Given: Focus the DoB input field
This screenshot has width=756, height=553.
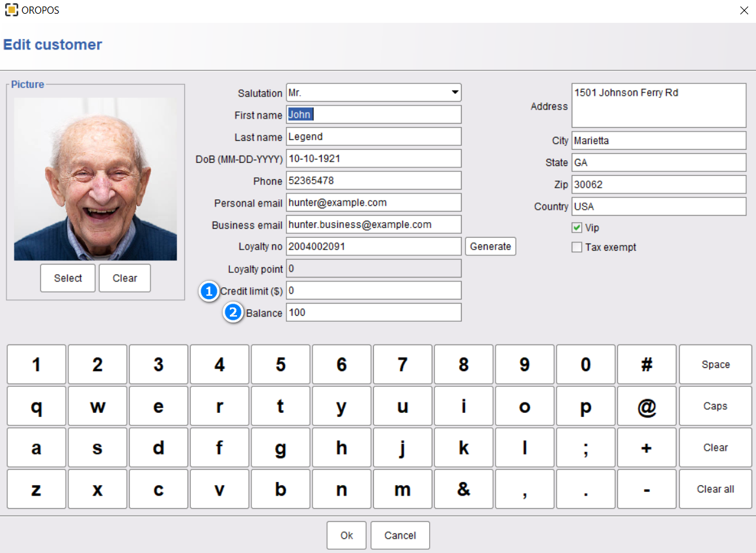Looking at the screenshot, I should pyautogui.click(x=374, y=159).
